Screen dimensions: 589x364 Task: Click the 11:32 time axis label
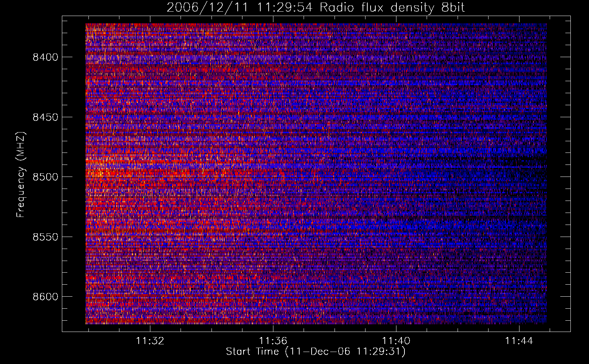[x=150, y=341]
